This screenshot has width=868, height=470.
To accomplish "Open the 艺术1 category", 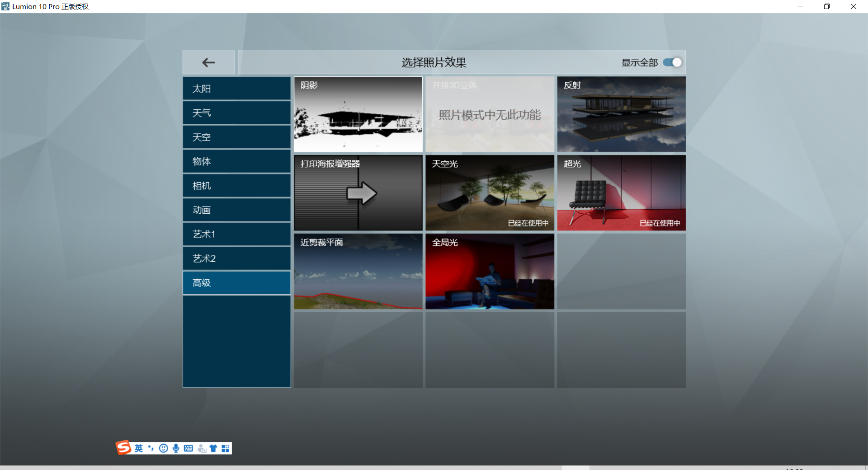I will 236,234.
